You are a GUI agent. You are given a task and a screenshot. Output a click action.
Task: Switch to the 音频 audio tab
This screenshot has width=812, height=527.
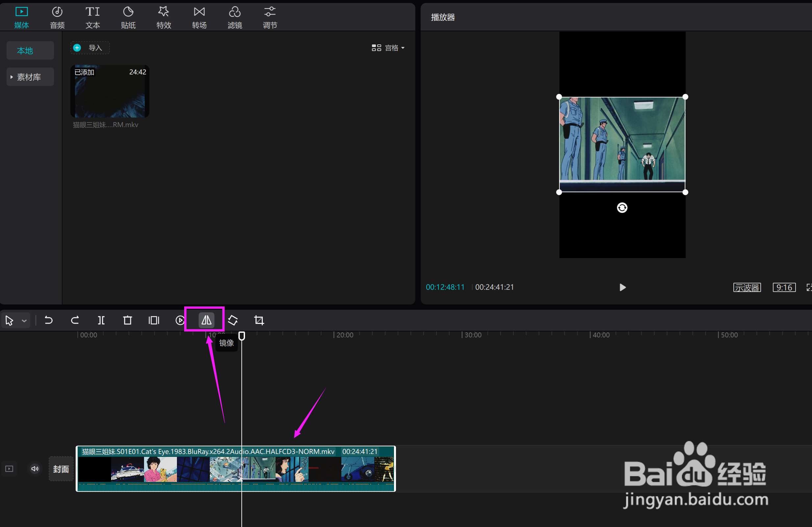[x=57, y=17]
